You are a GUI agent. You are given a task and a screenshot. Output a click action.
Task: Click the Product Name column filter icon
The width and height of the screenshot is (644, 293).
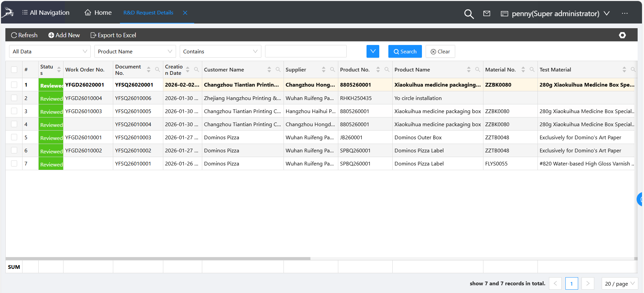coord(477,69)
